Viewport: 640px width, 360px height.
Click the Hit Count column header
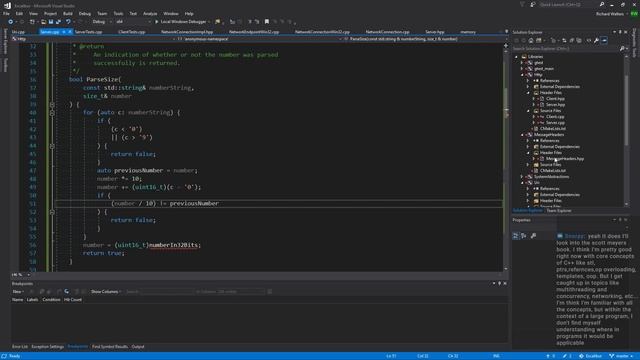click(73, 300)
